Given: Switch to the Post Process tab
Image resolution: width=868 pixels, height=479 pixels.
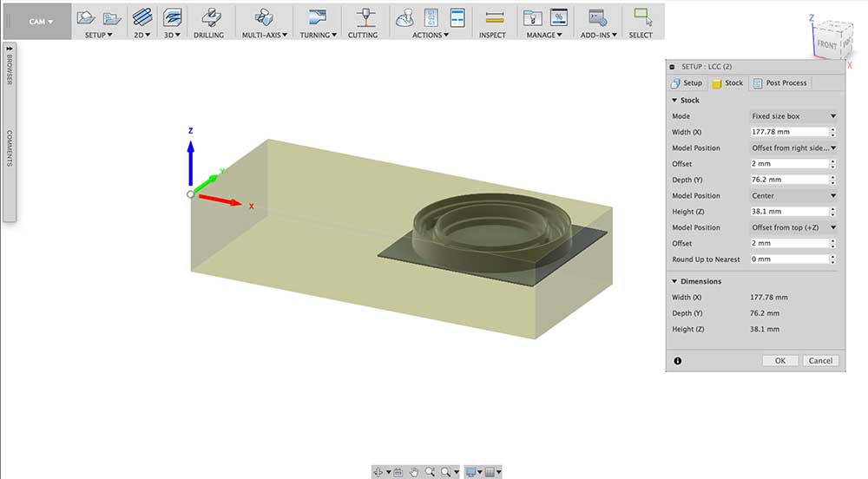Looking at the screenshot, I should click(x=780, y=83).
